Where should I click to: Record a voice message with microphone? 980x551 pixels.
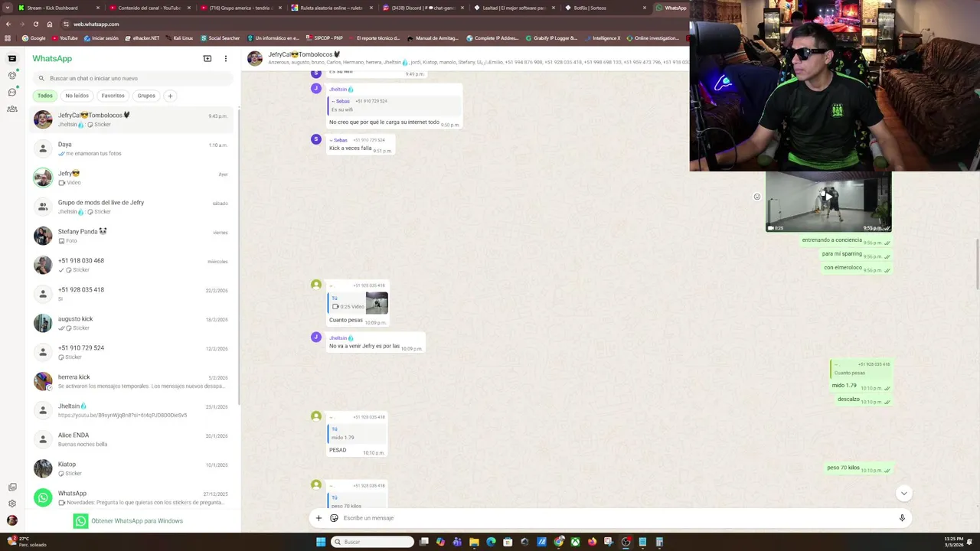pyautogui.click(x=902, y=518)
